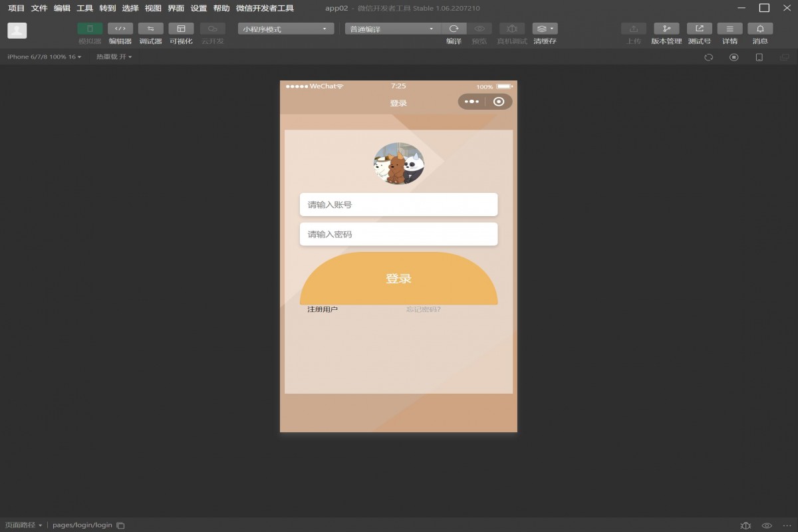Select the 调试器 debugger view
The image size is (798, 532).
151,33
